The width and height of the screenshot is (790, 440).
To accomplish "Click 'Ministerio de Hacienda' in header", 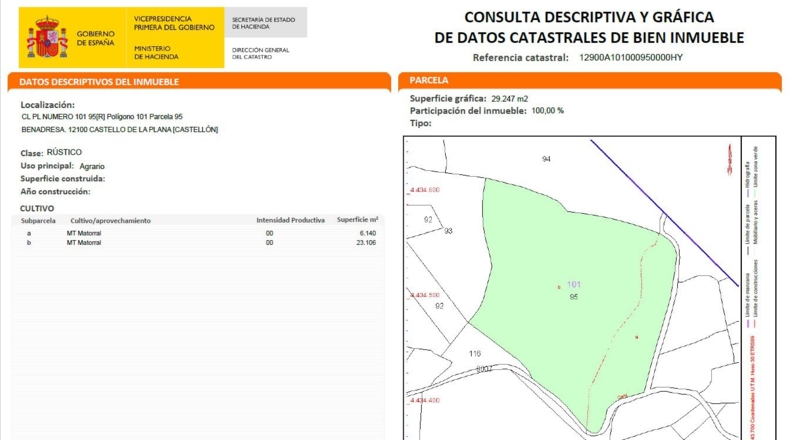I will pyautogui.click(x=156, y=53).
